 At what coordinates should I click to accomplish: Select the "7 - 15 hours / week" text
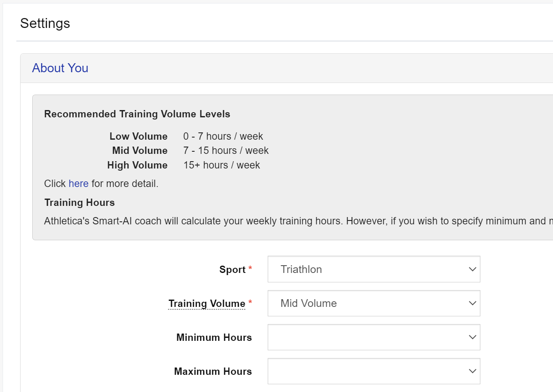pos(226,151)
